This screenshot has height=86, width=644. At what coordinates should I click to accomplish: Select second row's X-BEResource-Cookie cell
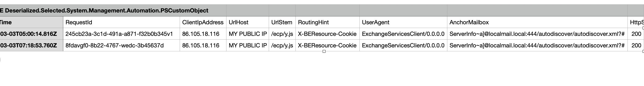328,46
